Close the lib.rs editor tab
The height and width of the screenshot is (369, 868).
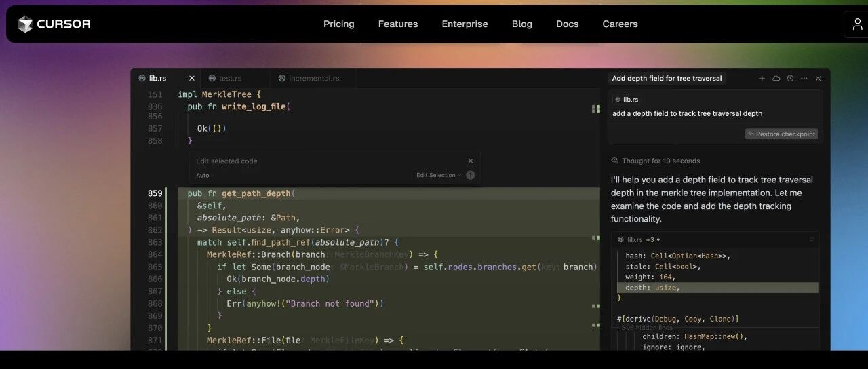tap(192, 79)
